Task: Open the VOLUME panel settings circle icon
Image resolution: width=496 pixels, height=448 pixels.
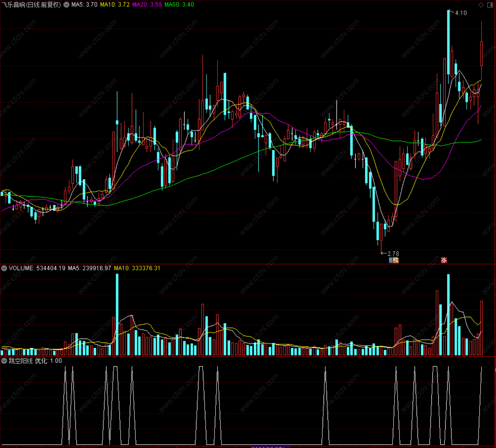Action: [x=4, y=268]
